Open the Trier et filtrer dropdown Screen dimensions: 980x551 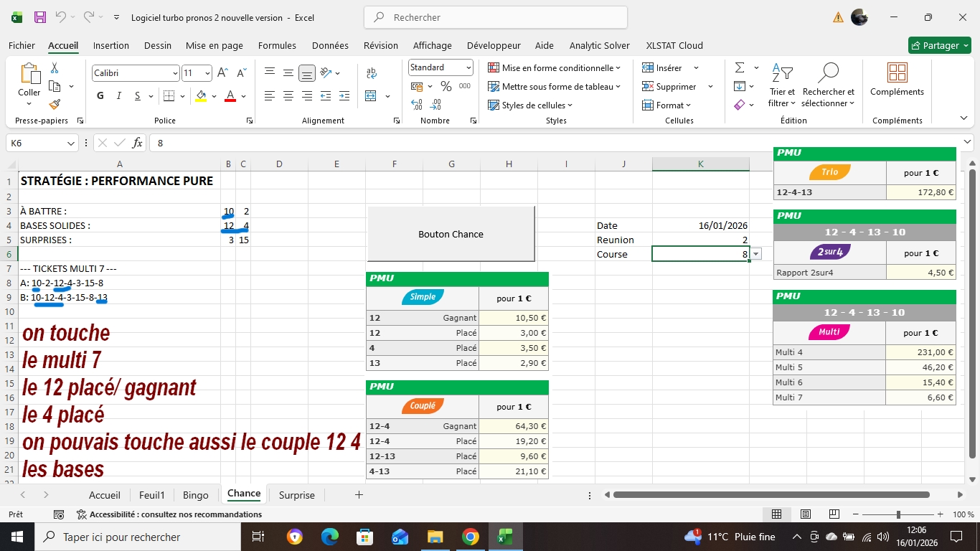(782, 86)
